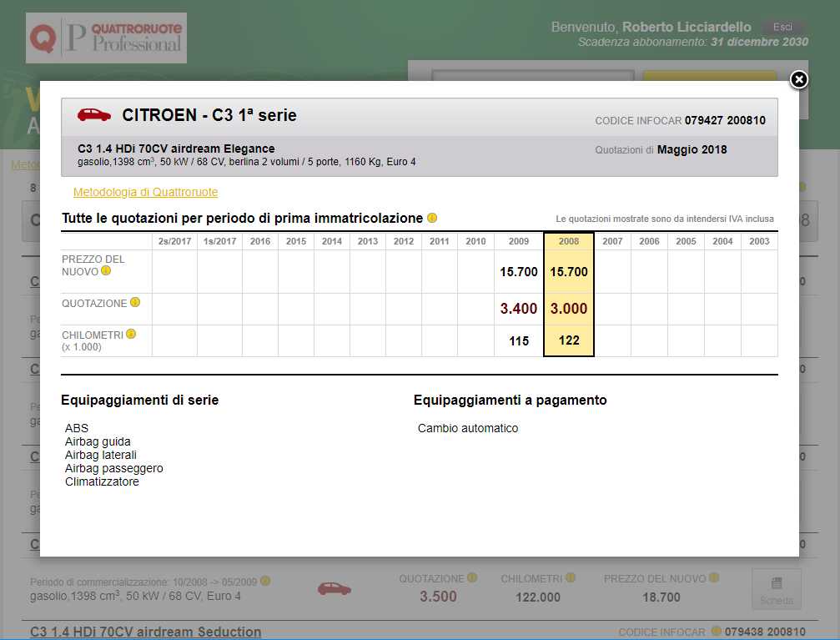Select the 1s/2017 column header
The width and height of the screenshot is (840, 640).
coord(219,241)
